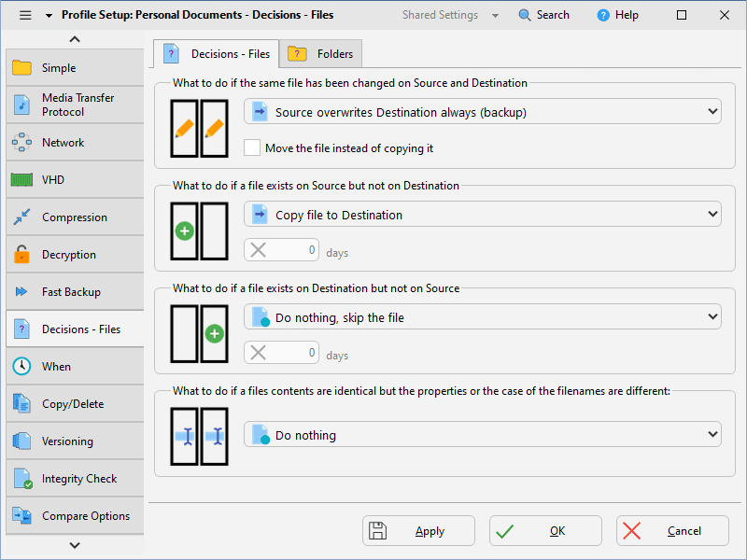747x560 pixels.
Task: Click the red X icon on Cancel
Action: [632, 530]
